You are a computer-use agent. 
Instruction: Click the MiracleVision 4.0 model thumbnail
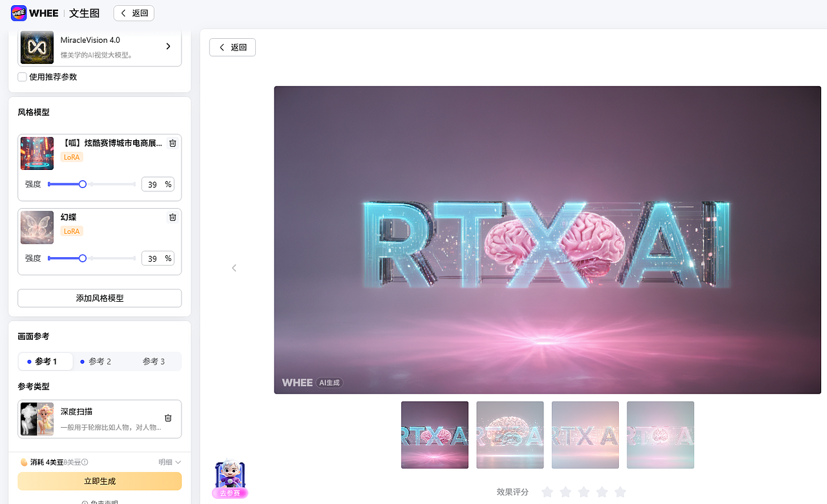pyautogui.click(x=37, y=47)
